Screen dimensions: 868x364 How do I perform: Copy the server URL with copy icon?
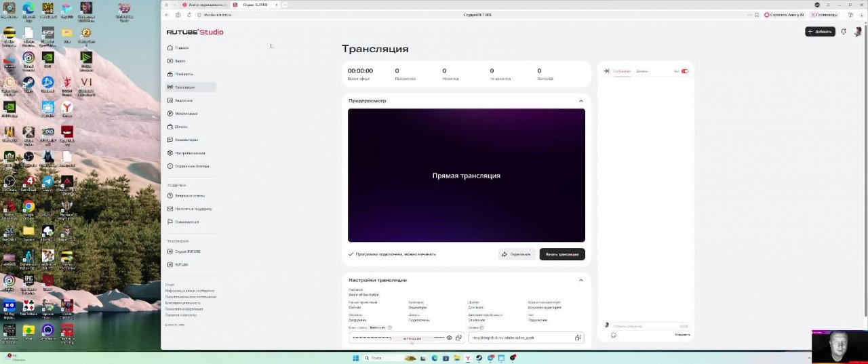tap(578, 338)
